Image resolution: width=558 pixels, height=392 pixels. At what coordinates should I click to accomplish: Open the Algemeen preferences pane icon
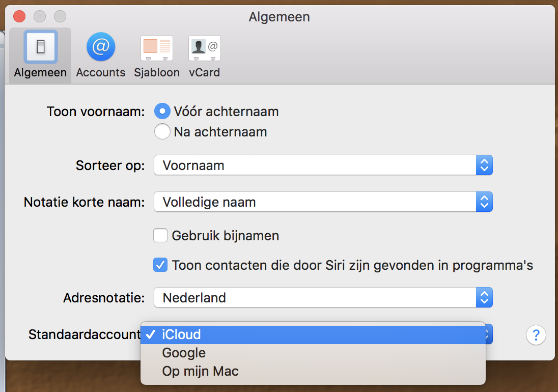point(40,48)
